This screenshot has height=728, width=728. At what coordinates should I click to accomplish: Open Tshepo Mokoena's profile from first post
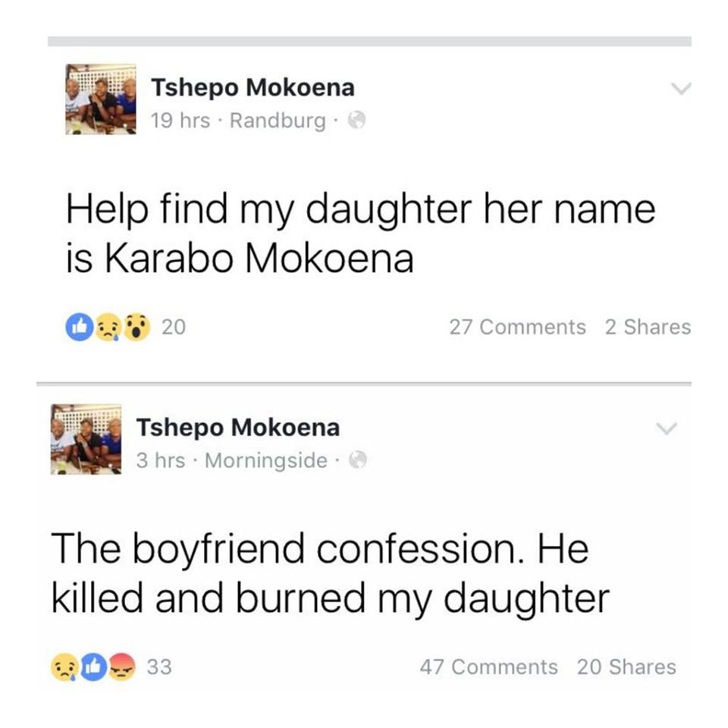(x=254, y=86)
